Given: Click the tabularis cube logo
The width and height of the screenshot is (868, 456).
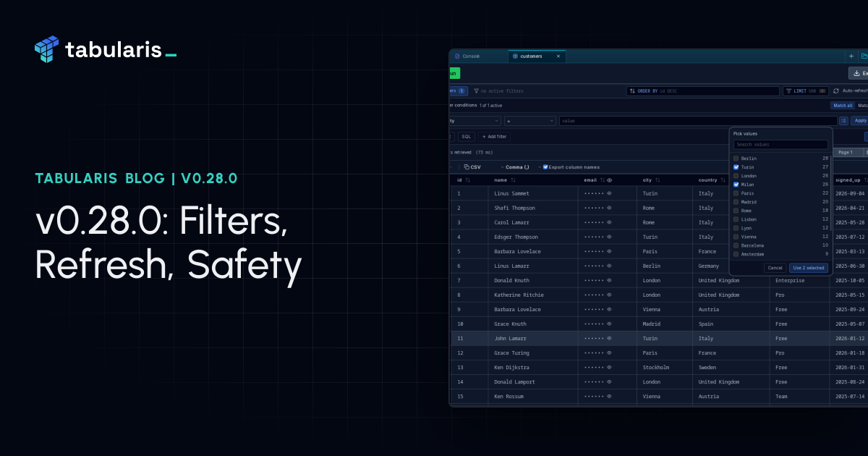Looking at the screenshot, I should (46, 49).
